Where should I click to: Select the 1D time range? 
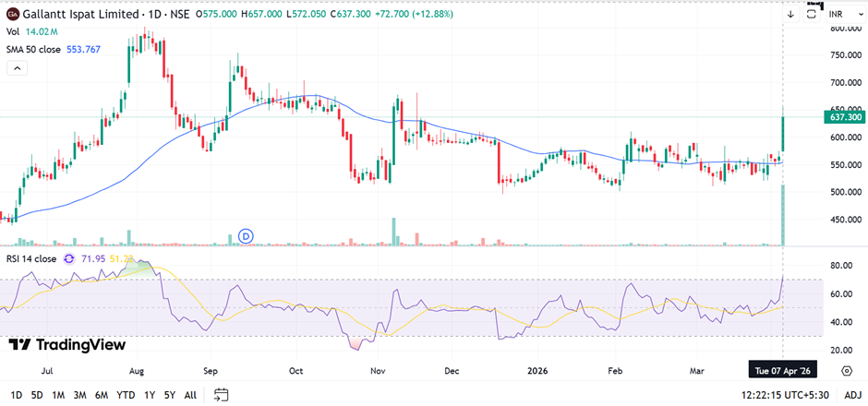[14, 395]
